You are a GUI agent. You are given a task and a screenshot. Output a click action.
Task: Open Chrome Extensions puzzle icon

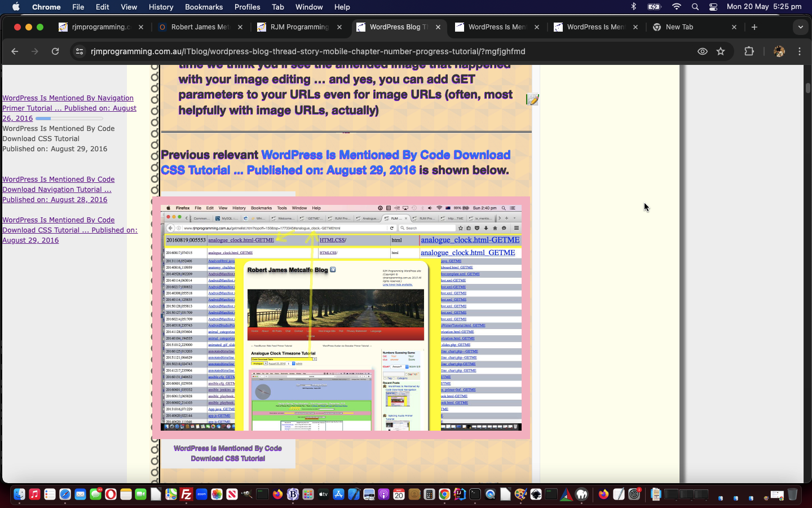749,51
